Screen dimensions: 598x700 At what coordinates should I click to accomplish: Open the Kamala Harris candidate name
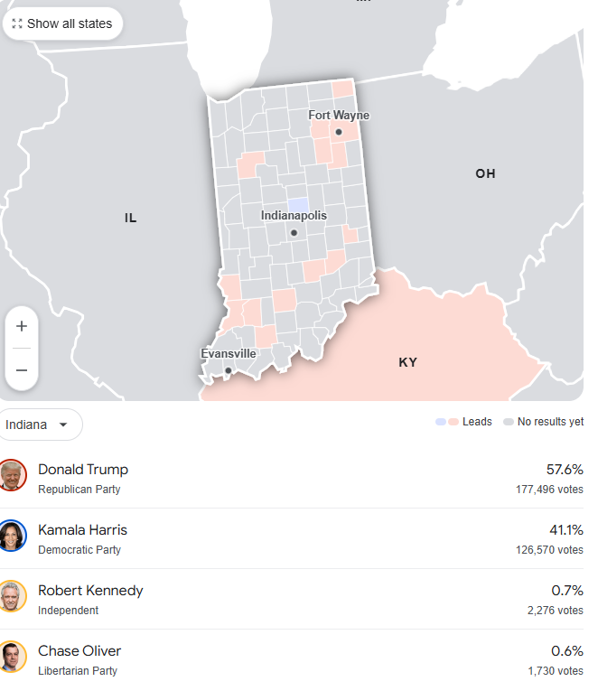coord(82,530)
